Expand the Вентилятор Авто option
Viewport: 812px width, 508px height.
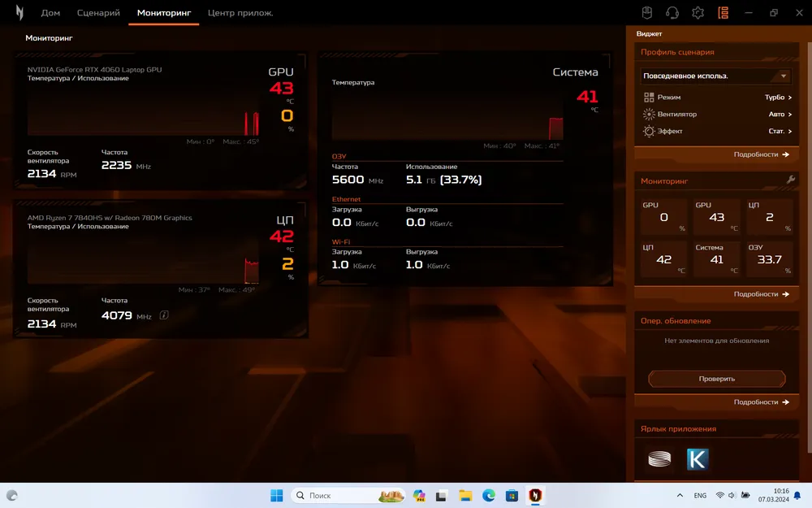[x=780, y=114]
